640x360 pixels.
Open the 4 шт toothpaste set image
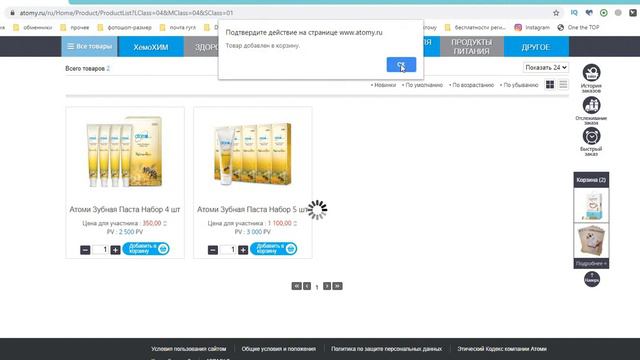pos(124,152)
